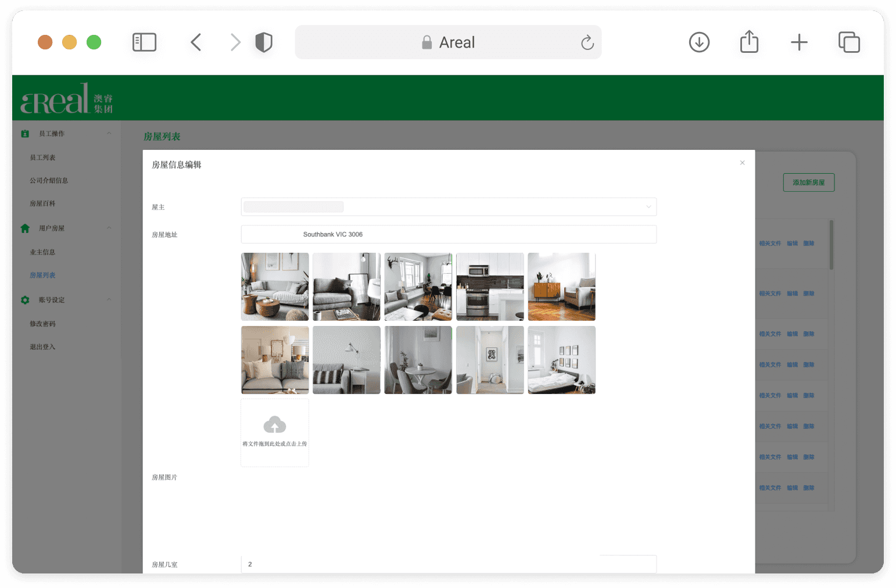Open the 员工列表 menu item
Viewport: 896px width, 588px height.
tap(42, 157)
